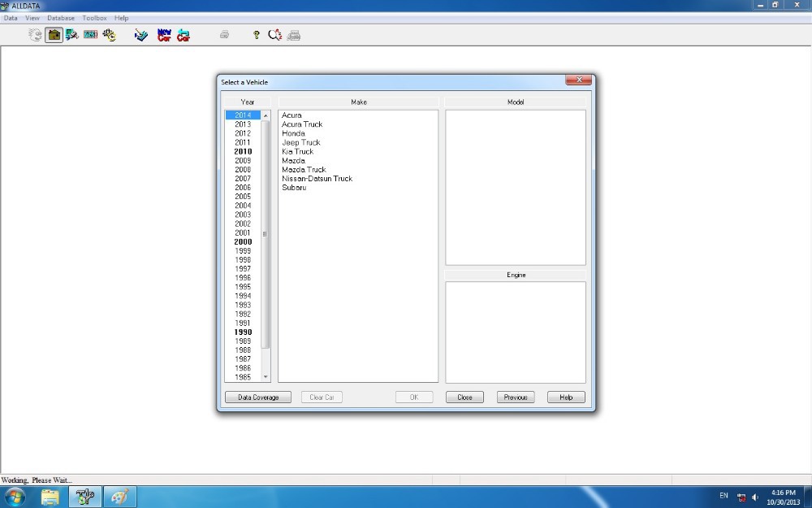This screenshot has width=812, height=508.
Task: Click the Close button in dialog
Action: click(x=464, y=397)
